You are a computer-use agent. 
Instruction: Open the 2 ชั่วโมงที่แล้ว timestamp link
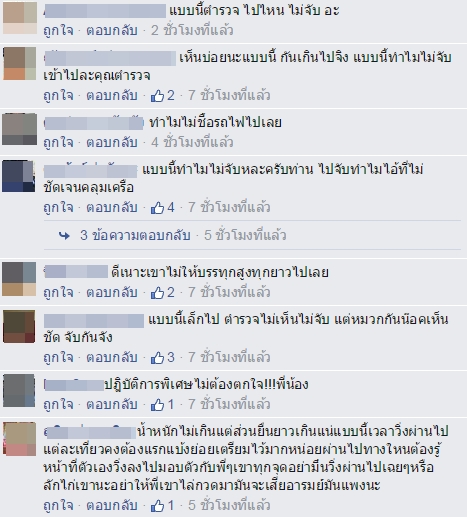click(x=192, y=31)
